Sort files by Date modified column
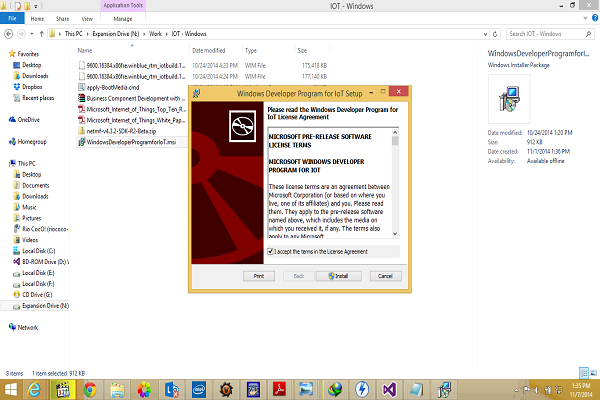Image resolution: width=600 pixels, height=400 pixels. tap(209, 51)
